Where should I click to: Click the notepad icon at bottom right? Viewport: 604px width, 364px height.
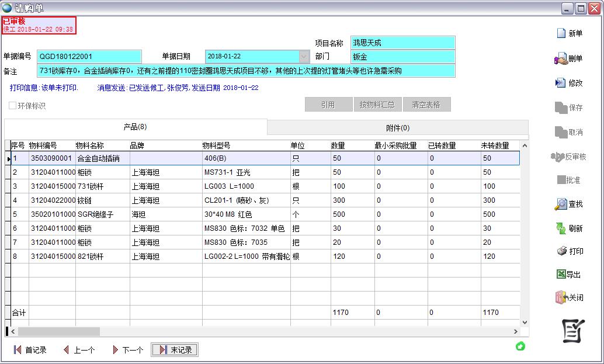(573, 331)
